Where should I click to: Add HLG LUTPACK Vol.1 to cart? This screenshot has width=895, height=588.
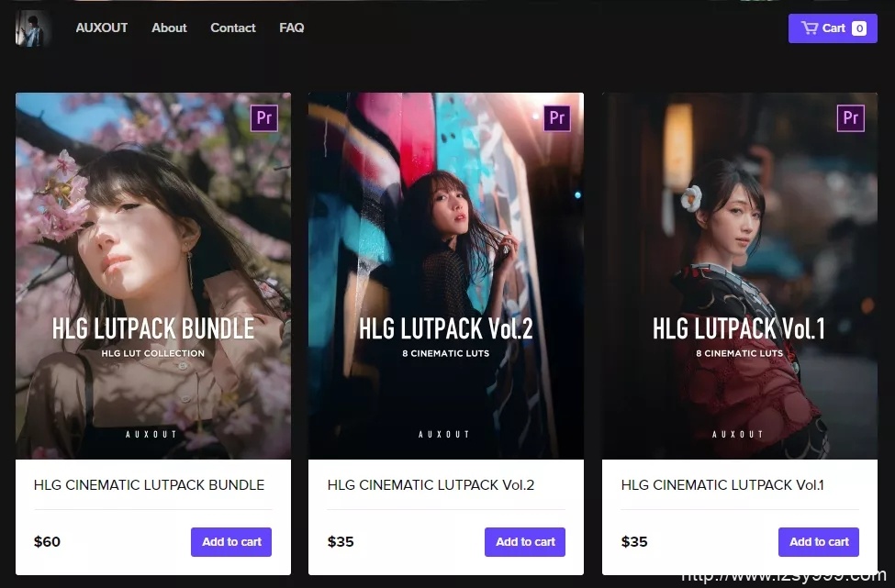pos(819,542)
